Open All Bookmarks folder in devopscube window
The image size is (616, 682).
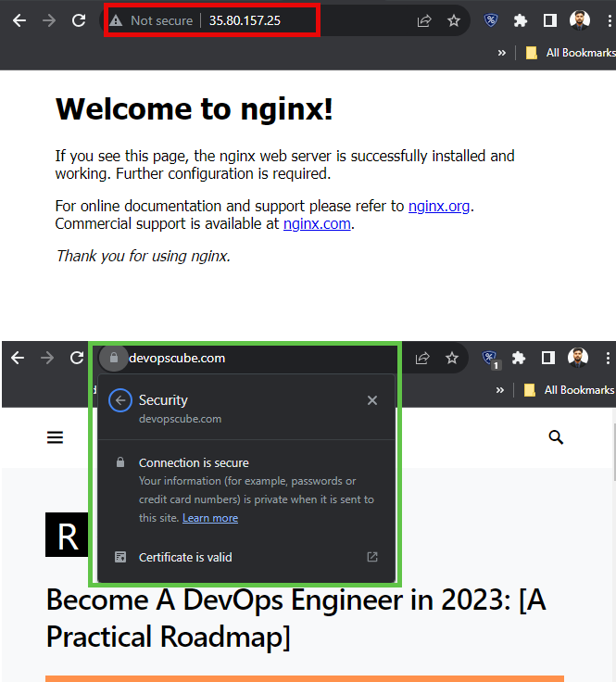point(569,390)
